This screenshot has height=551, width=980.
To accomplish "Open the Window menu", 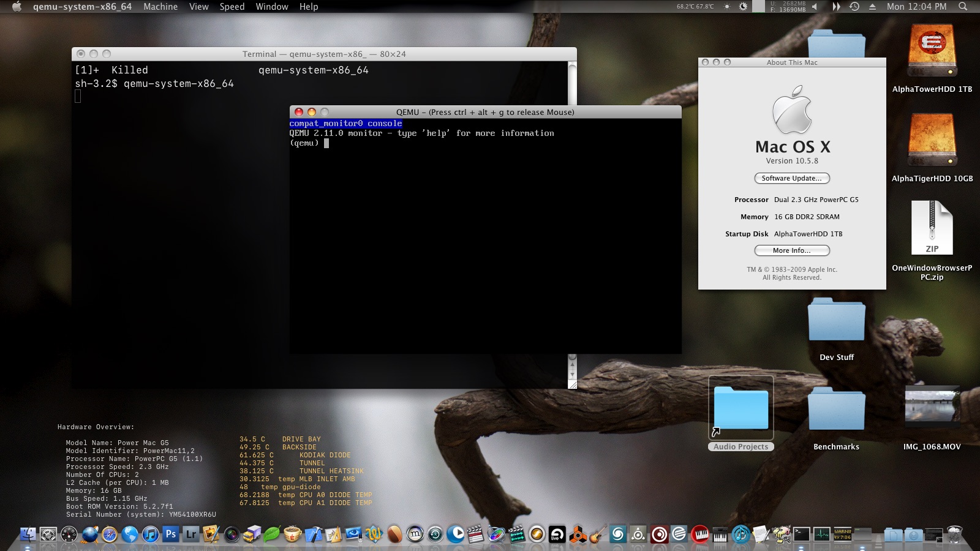I will (x=272, y=6).
